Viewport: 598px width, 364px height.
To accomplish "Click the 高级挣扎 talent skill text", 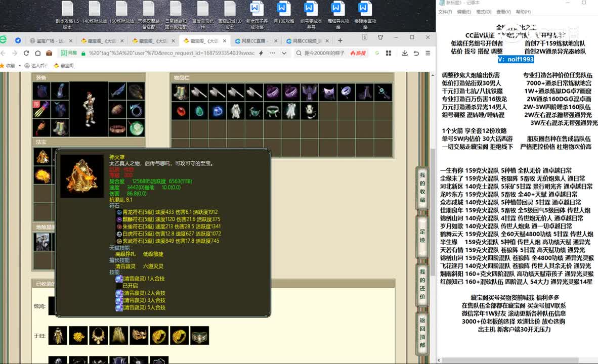I will [125, 254].
